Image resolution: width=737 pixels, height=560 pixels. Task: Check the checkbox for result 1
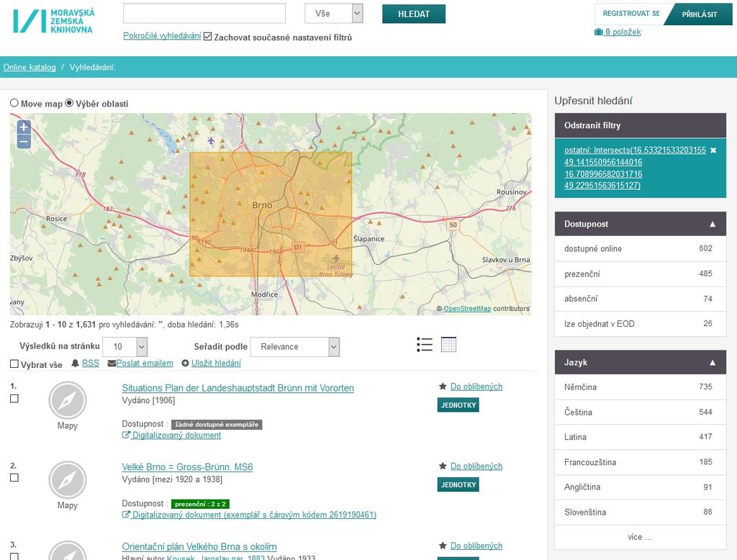[x=14, y=398]
